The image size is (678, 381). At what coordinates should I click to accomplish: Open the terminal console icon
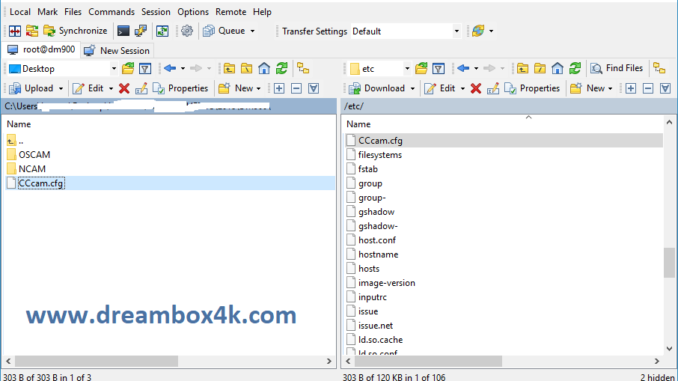(123, 31)
